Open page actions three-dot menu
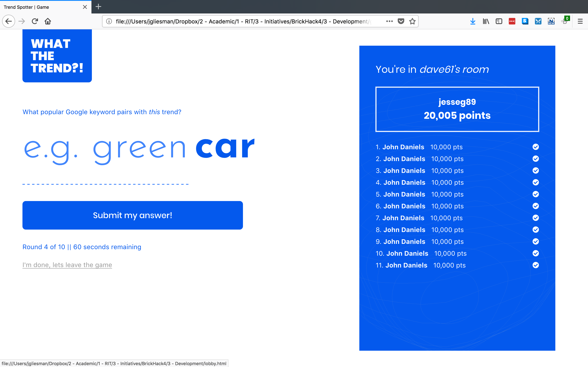Screen dimensions: 588x367 389,21
